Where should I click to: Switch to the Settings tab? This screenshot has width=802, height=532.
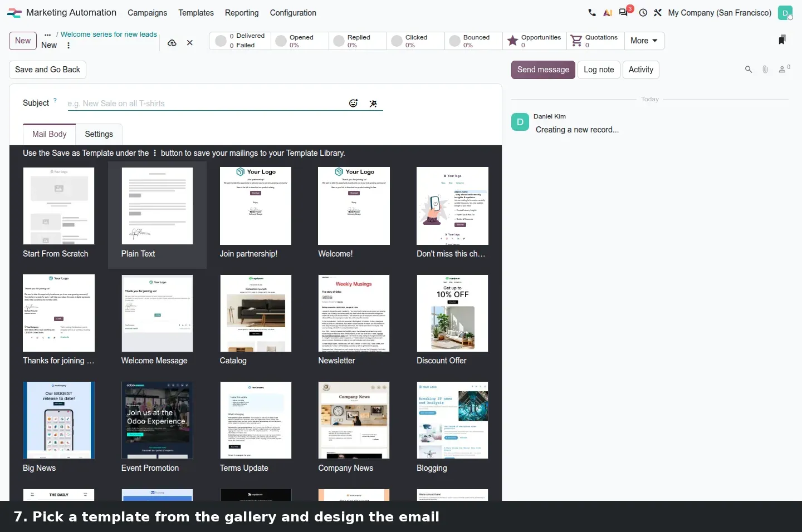click(x=99, y=134)
